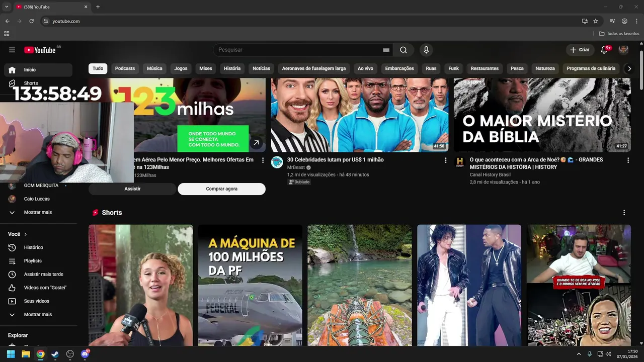Viewport: 644px width, 362px height.
Task: Select Aeronaves de fuselagem larga chip
Action: point(314,68)
